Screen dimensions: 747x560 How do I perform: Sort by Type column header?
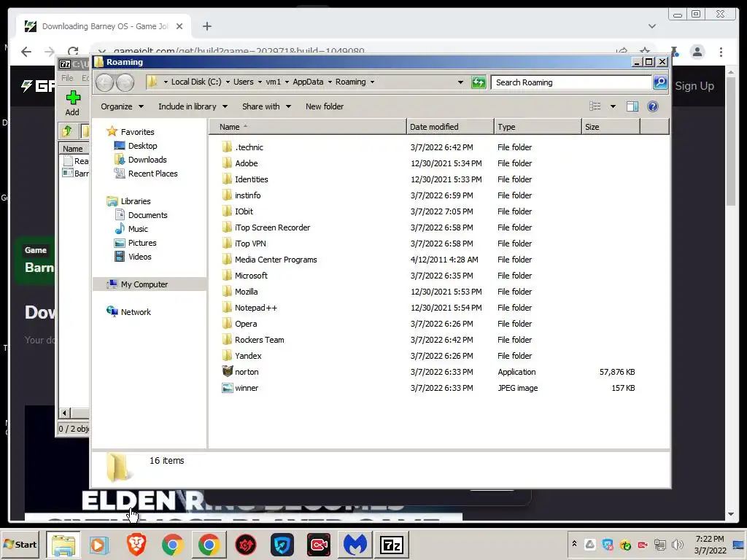click(538, 127)
